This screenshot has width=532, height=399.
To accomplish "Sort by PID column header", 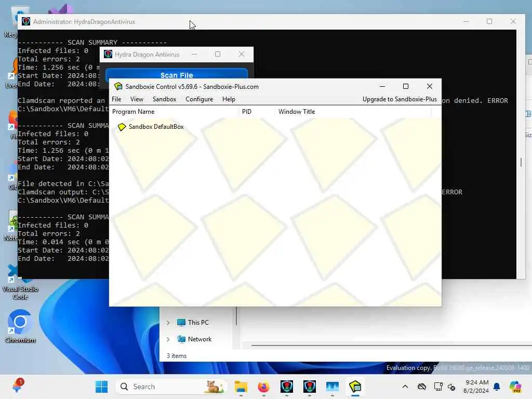I will (x=247, y=112).
